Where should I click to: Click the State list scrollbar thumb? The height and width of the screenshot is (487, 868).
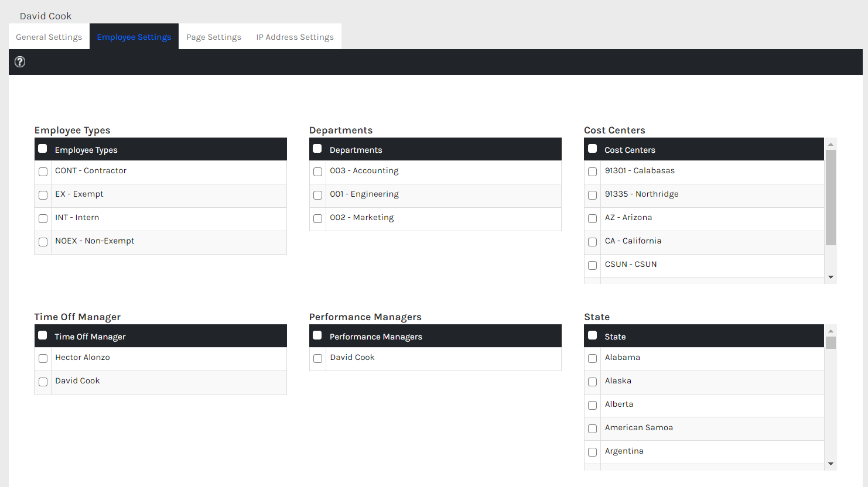pos(831,342)
